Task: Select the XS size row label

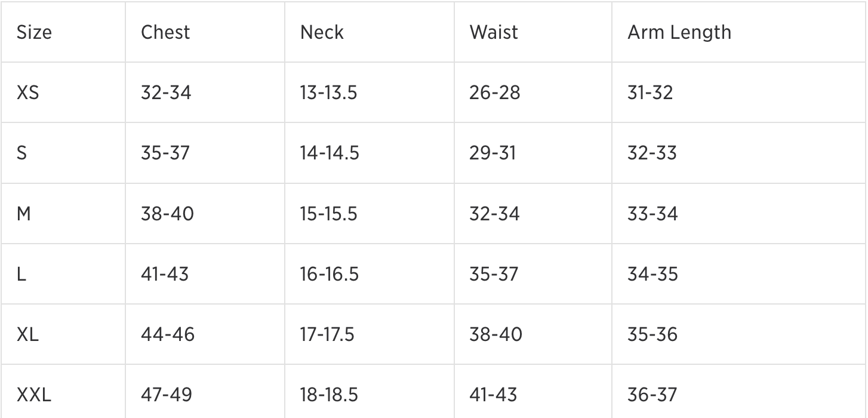Action: pyautogui.click(x=27, y=93)
